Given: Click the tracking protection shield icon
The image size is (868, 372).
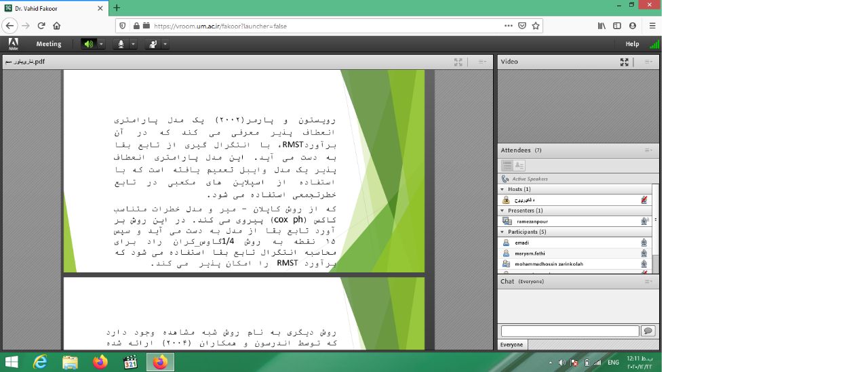Looking at the screenshot, I should 123,26.
